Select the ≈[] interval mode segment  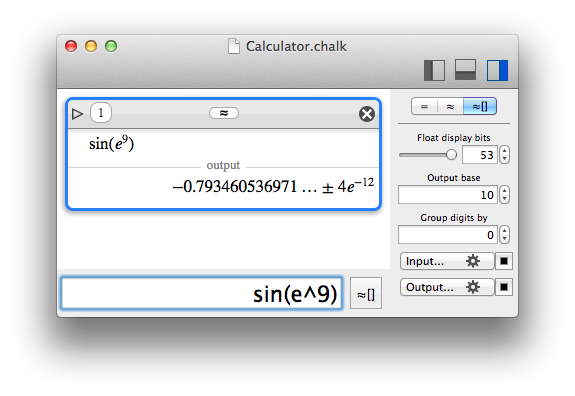[x=480, y=106]
